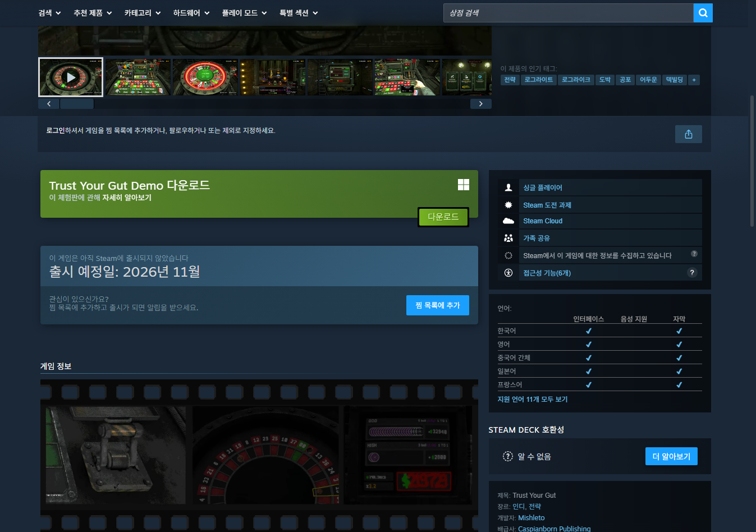
Task: Click the 찜 목록에 추가 button
Action: point(438,305)
